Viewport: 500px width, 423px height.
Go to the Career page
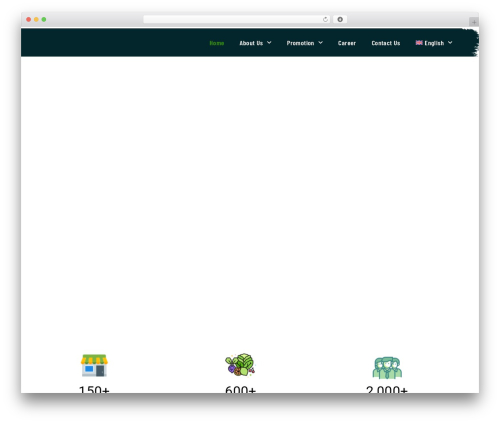347,43
